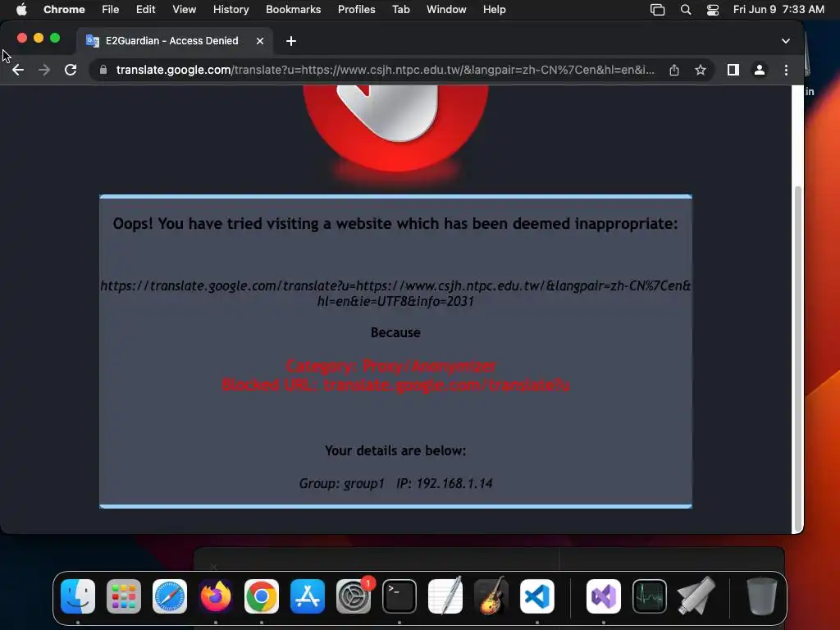840x630 pixels.
Task: Open the File menu
Action: point(111,10)
